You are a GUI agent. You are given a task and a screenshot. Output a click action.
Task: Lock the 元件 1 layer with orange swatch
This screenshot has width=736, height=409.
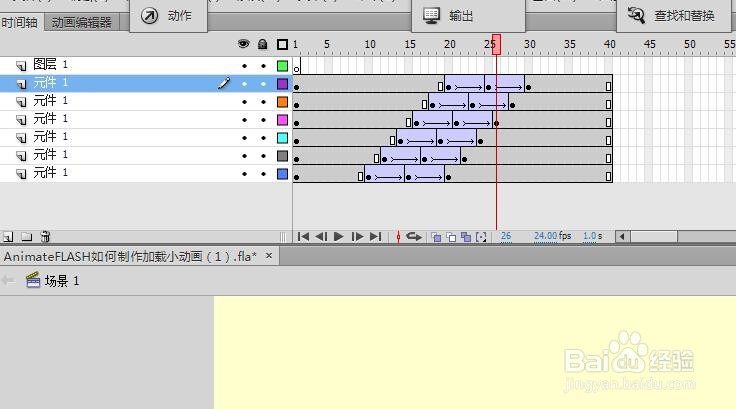pos(263,102)
